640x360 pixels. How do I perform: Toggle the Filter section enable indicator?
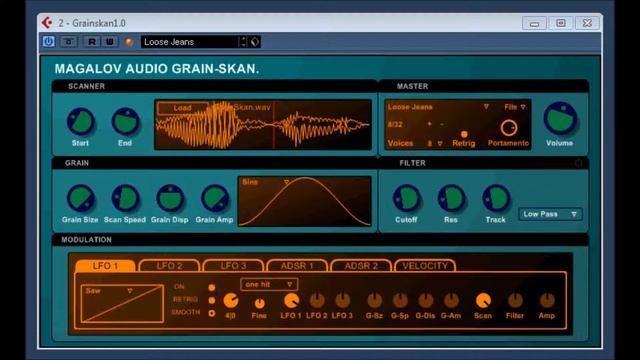pos(578,163)
